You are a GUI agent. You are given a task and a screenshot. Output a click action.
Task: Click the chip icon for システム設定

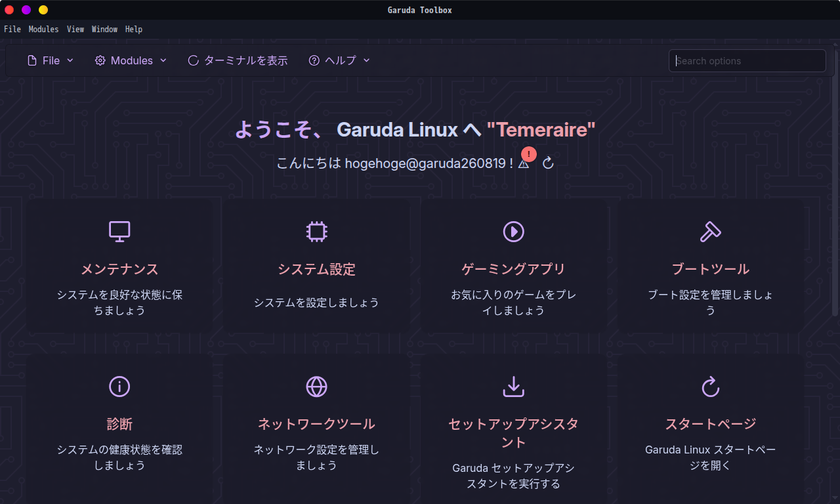click(x=316, y=231)
